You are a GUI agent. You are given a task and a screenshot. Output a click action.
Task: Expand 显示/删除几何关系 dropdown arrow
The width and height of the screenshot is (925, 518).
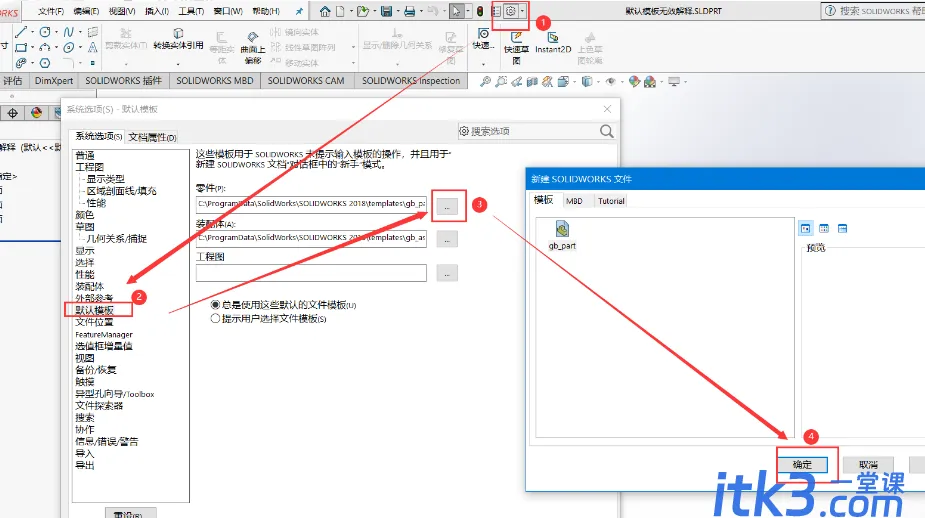[397, 63]
